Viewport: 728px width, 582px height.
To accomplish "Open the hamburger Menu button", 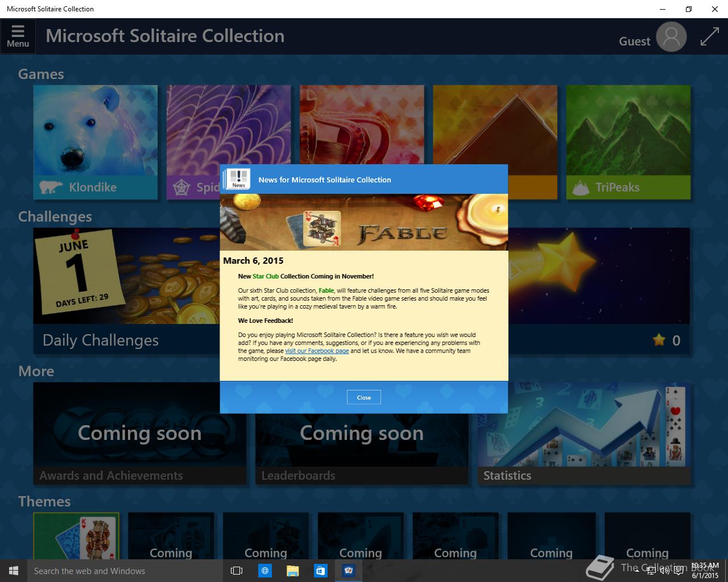I will click(18, 36).
